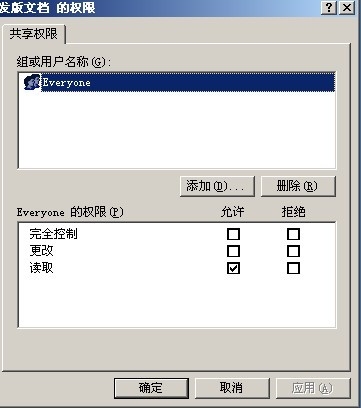The height and width of the screenshot is (408, 361).
Task: Uncheck the 允许 box for 读取
Action: (233, 268)
